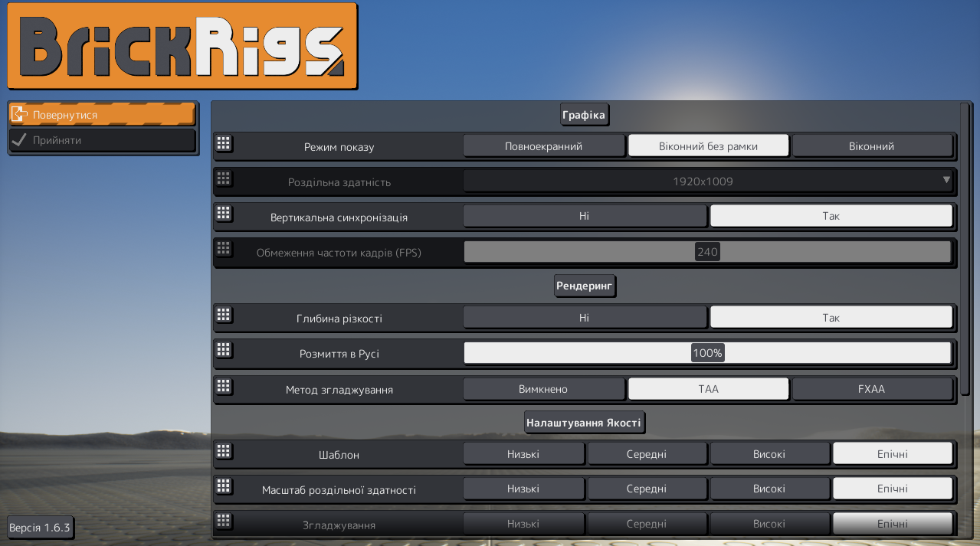Click grid icon beside Шаблон
Viewport: 980px width, 546px height.
click(224, 451)
